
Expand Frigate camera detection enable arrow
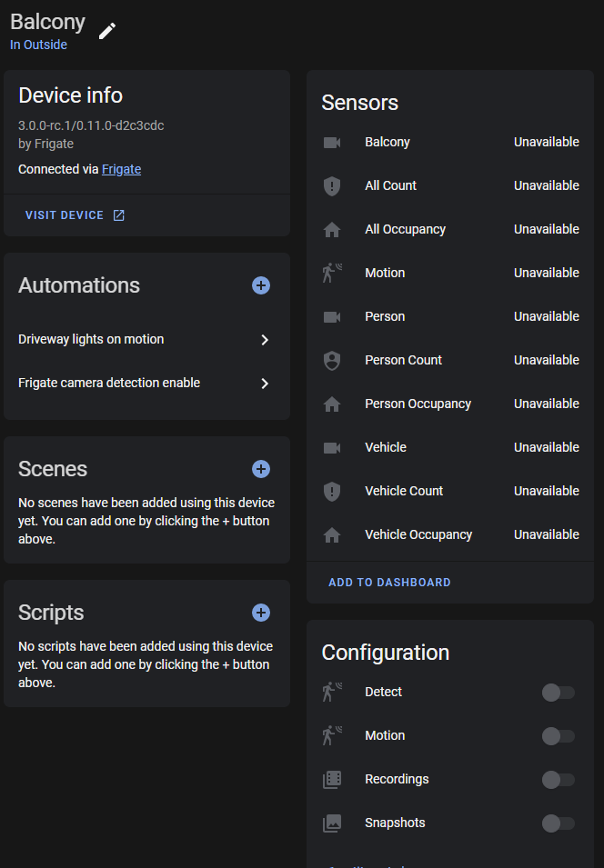[x=265, y=384]
